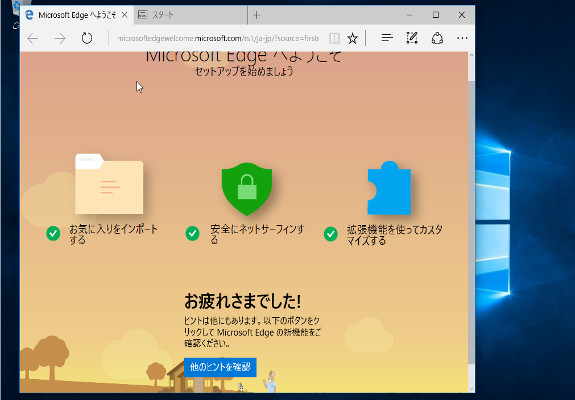Viewport: 575px width, 400px height.
Task: Select the Microsoft Edge へようこそ tab
Action: 77,15
